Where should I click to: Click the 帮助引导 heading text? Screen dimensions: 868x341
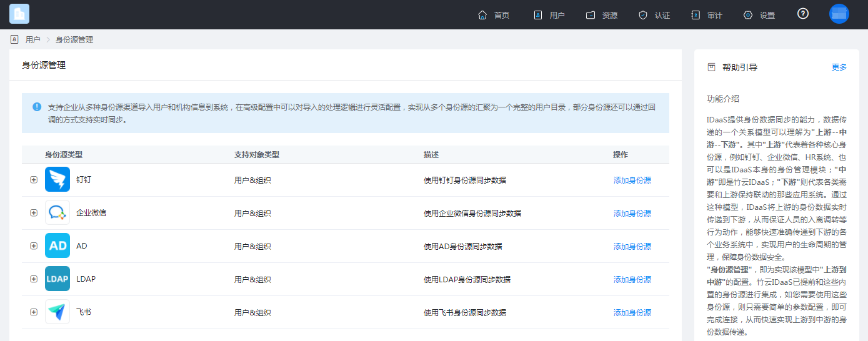tap(740, 67)
